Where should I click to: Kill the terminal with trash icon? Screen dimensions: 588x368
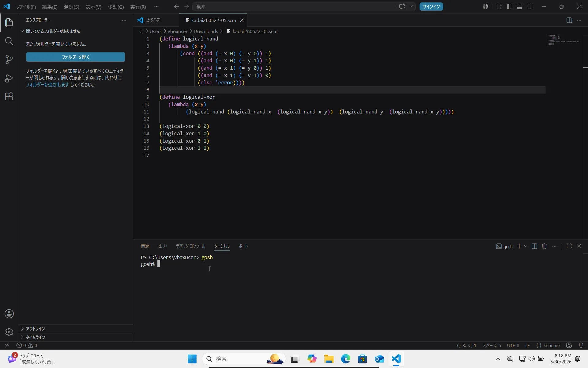[x=544, y=246]
